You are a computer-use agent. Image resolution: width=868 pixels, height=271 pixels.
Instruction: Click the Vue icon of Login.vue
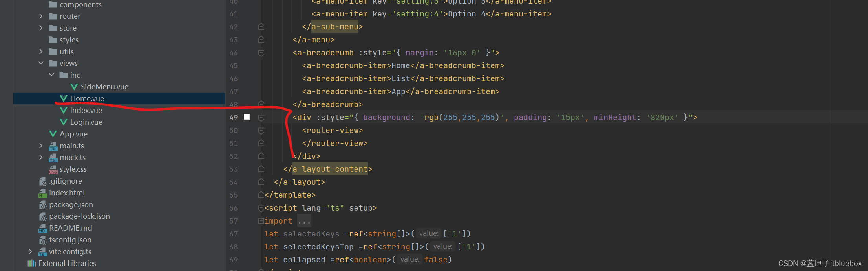click(x=63, y=122)
